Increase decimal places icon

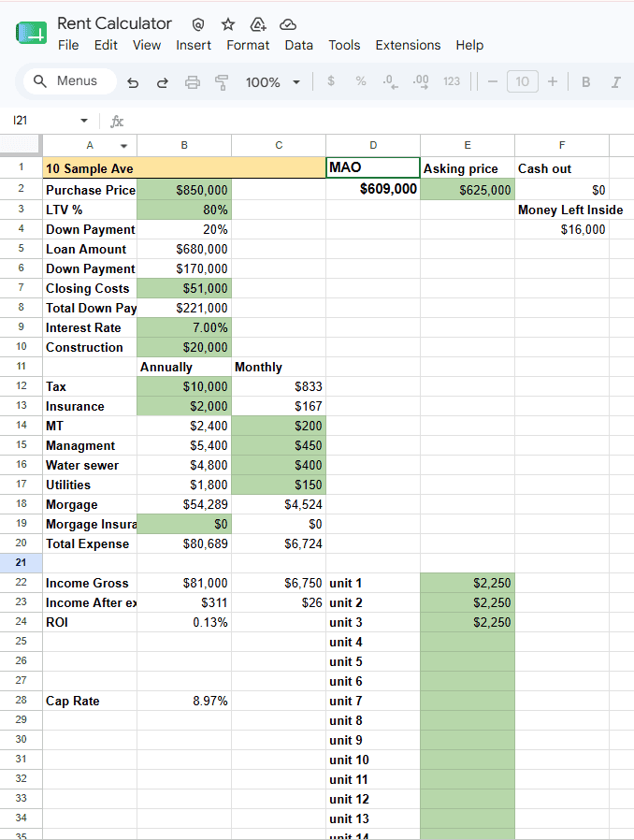click(x=421, y=81)
